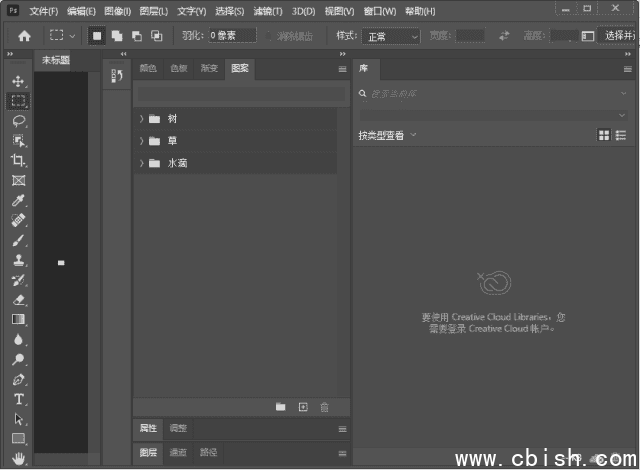Create new pattern group folder
The width and height of the screenshot is (640, 470).
coord(280,407)
